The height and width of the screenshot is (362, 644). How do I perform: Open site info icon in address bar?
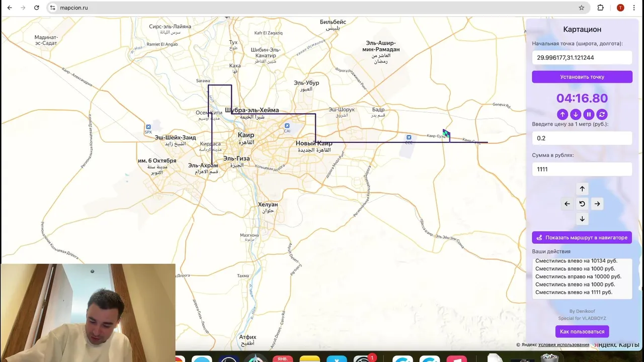[x=53, y=8]
